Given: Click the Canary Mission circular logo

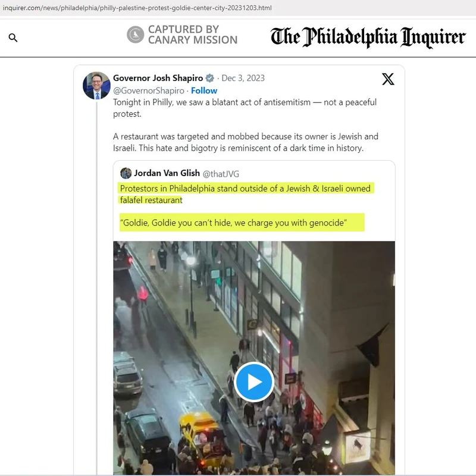Looking at the screenshot, I should tap(136, 35).
